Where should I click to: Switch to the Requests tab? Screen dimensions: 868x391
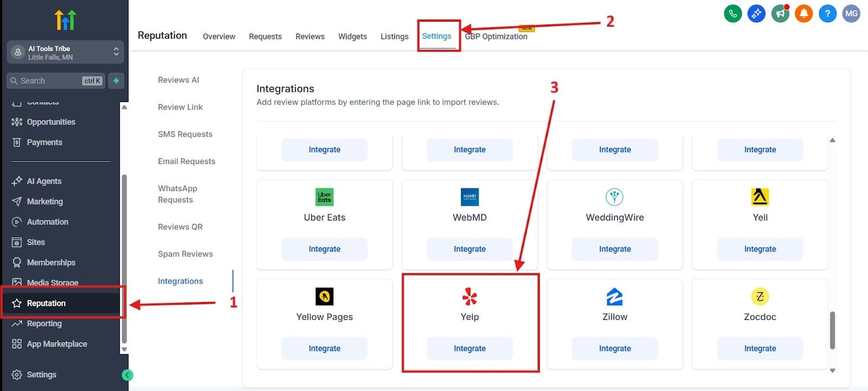(265, 36)
